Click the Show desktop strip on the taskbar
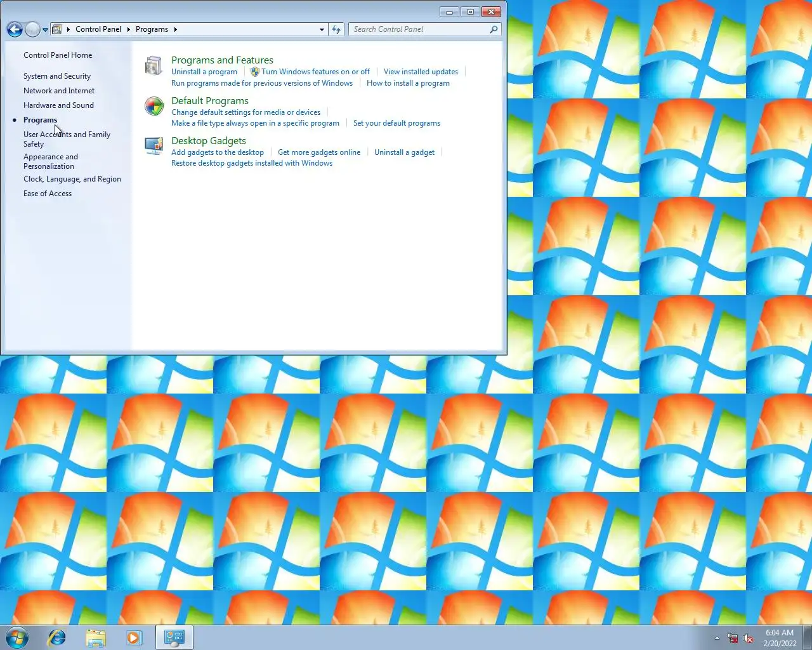 (x=808, y=637)
